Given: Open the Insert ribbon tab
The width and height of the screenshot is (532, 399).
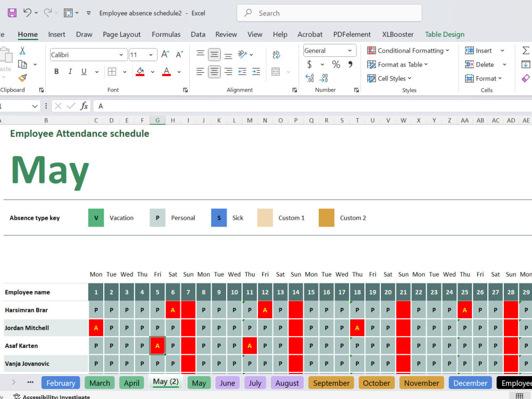Looking at the screenshot, I should coord(57,34).
